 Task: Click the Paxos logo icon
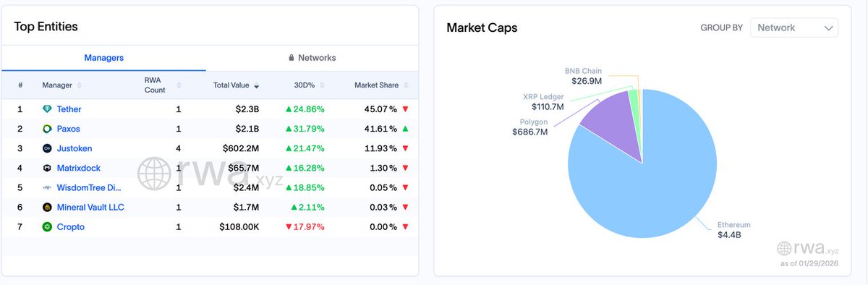[47, 129]
